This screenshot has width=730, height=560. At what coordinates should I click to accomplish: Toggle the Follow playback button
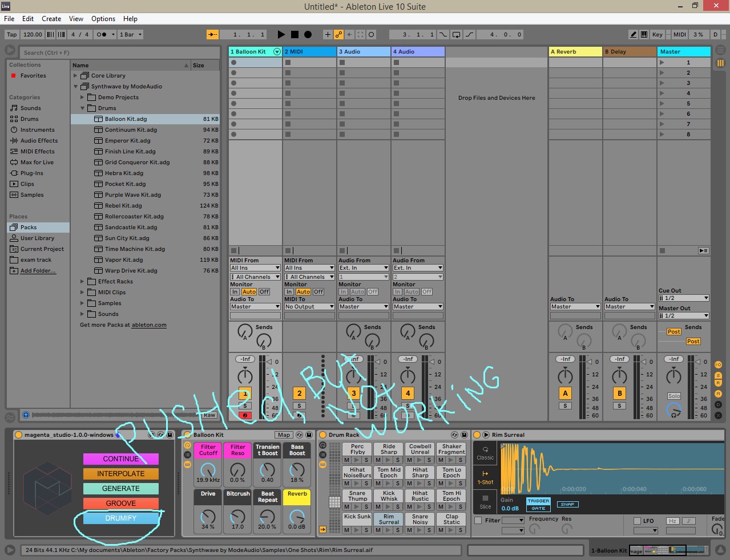coord(213,34)
